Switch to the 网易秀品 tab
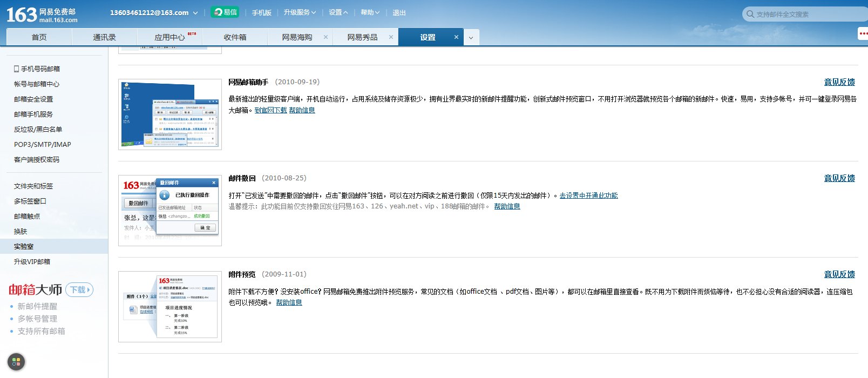This screenshot has height=378, width=868. [362, 37]
